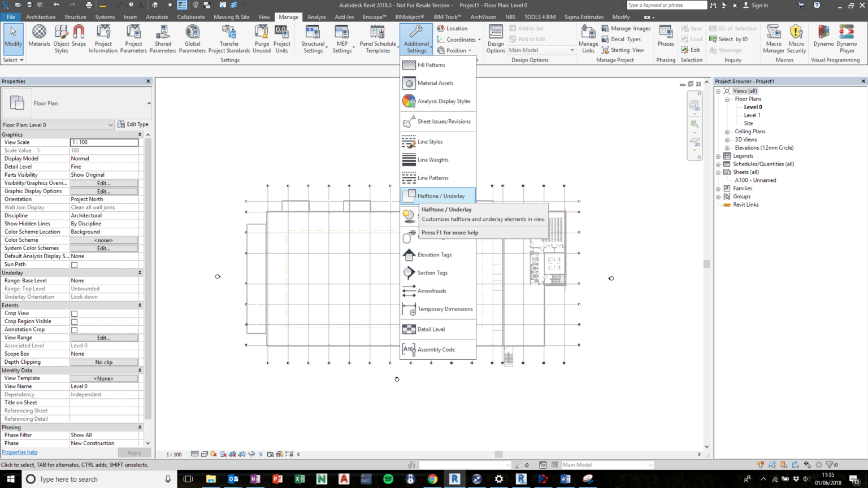
Task: Collapse the Floor Plans tree node
Action: point(727,99)
